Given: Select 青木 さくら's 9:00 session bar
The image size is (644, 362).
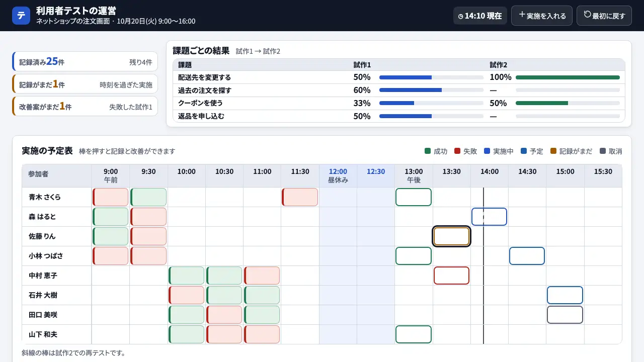Looking at the screenshot, I should coord(111,197).
